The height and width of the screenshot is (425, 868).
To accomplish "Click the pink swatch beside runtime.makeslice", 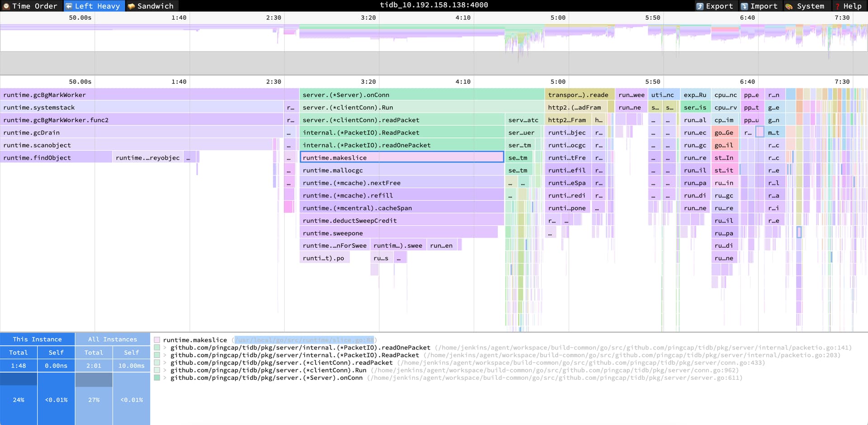I will (x=157, y=340).
